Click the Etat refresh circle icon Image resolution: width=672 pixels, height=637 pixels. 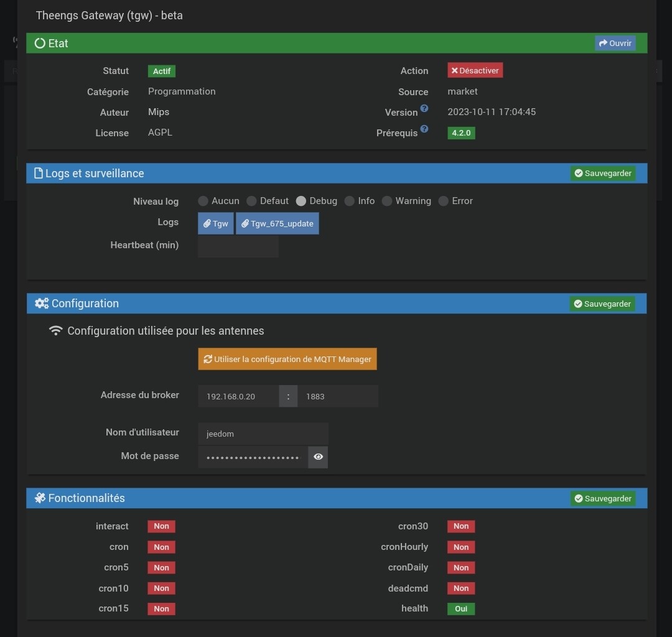pyautogui.click(x=40, y=44)
